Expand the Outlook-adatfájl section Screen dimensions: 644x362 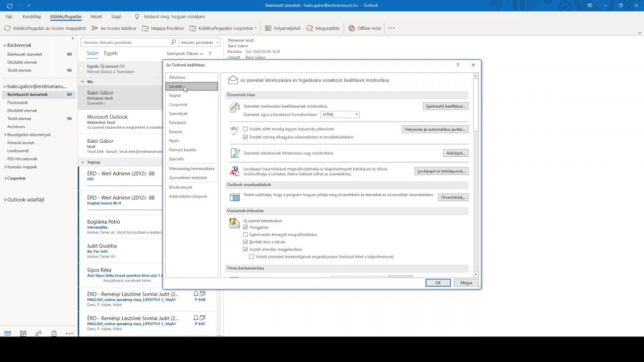[5, 200]
